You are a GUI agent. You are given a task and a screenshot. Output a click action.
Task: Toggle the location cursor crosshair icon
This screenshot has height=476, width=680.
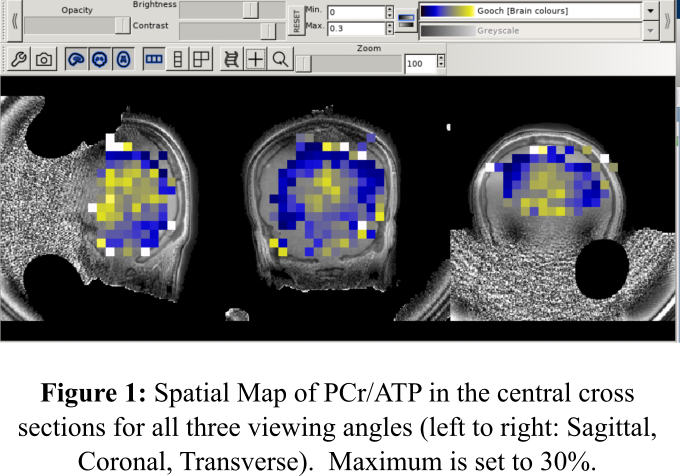256,60
